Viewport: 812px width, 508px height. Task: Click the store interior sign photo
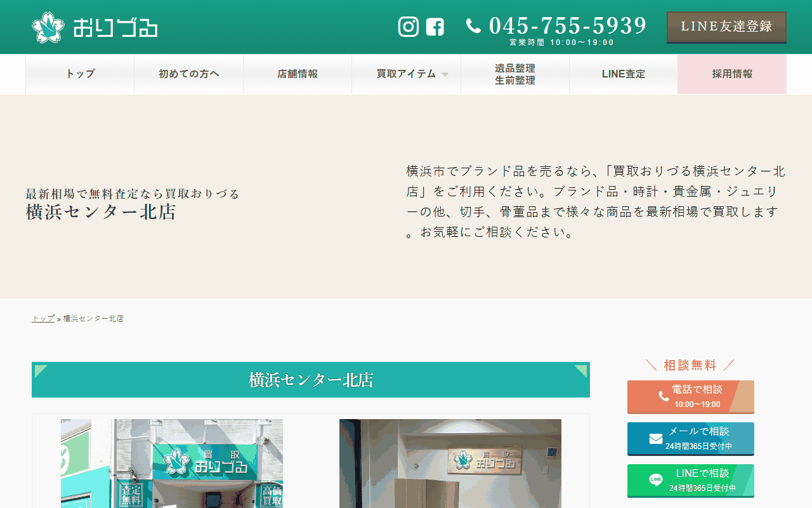(450, 464)
